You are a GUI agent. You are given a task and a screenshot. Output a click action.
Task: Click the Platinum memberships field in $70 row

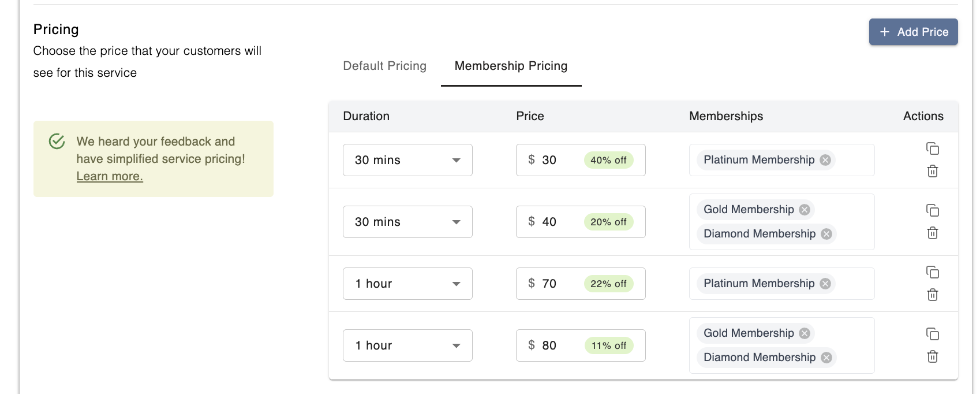tap(854, 284)
